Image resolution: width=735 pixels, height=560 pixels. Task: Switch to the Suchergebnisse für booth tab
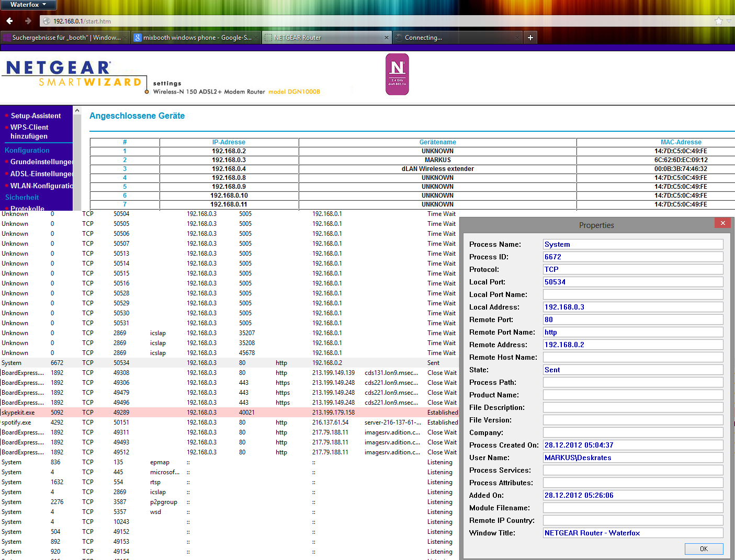pos(65,38)
